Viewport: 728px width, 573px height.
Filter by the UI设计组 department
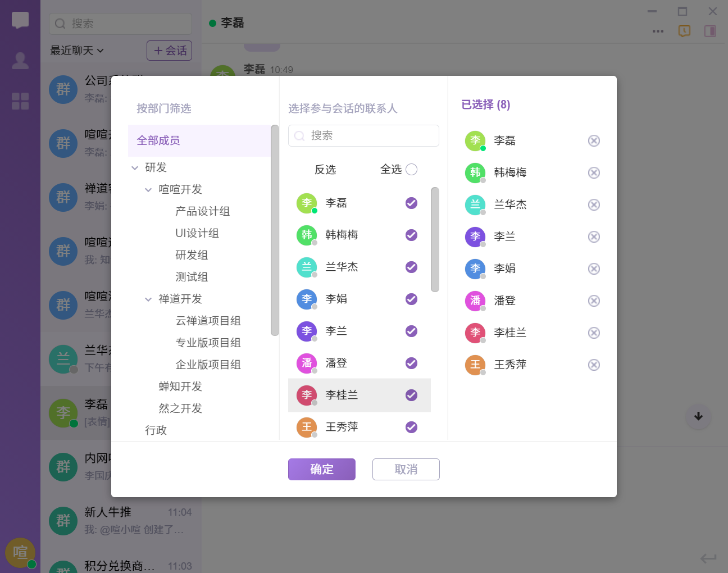[197, 233]
